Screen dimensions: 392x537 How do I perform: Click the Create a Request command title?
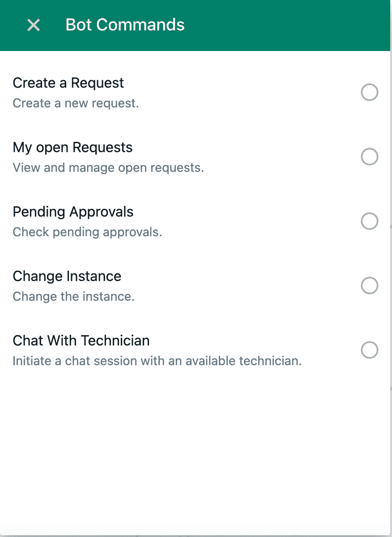68,83
